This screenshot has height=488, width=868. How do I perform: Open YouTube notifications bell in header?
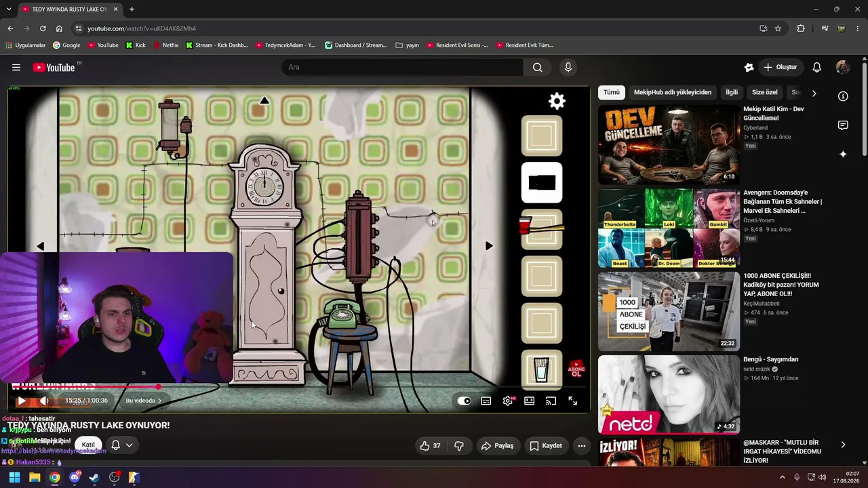click(x=817, y=67)
